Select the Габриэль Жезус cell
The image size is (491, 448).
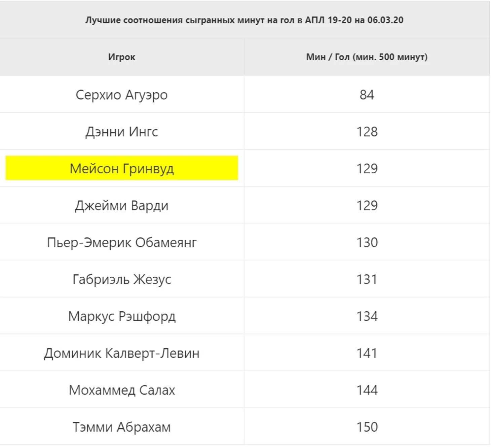(122, 279)
